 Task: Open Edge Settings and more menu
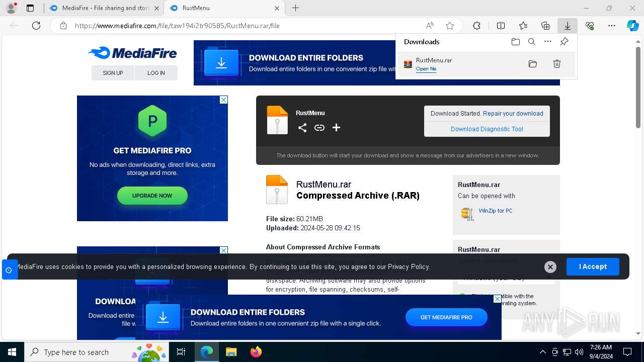tap(612, 26)
